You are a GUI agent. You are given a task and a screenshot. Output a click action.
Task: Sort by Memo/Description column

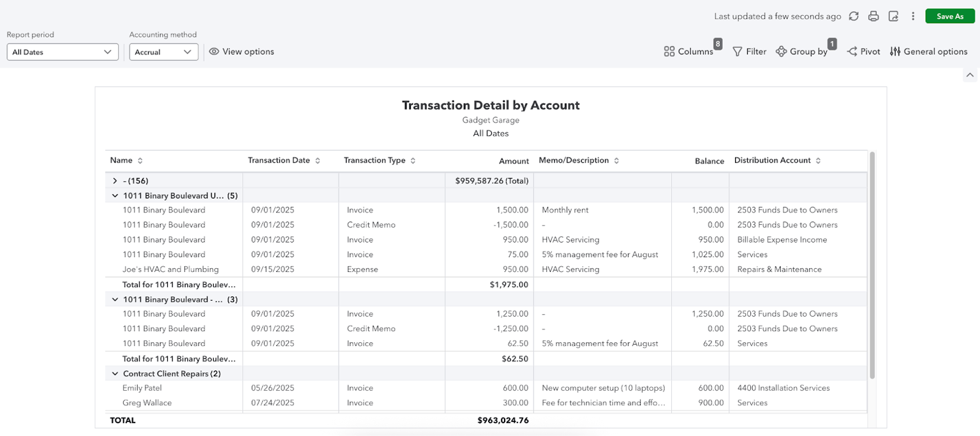coord(616,160)
